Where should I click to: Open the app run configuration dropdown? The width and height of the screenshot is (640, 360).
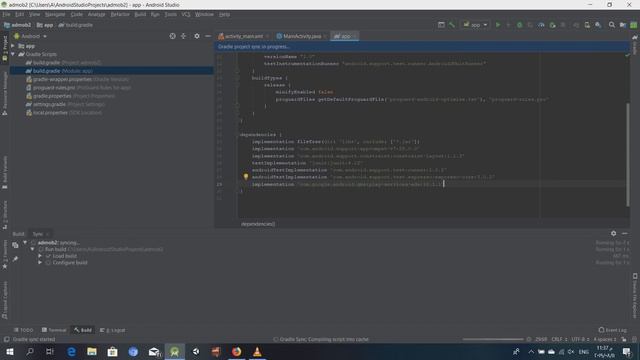(x=475, y=25)
